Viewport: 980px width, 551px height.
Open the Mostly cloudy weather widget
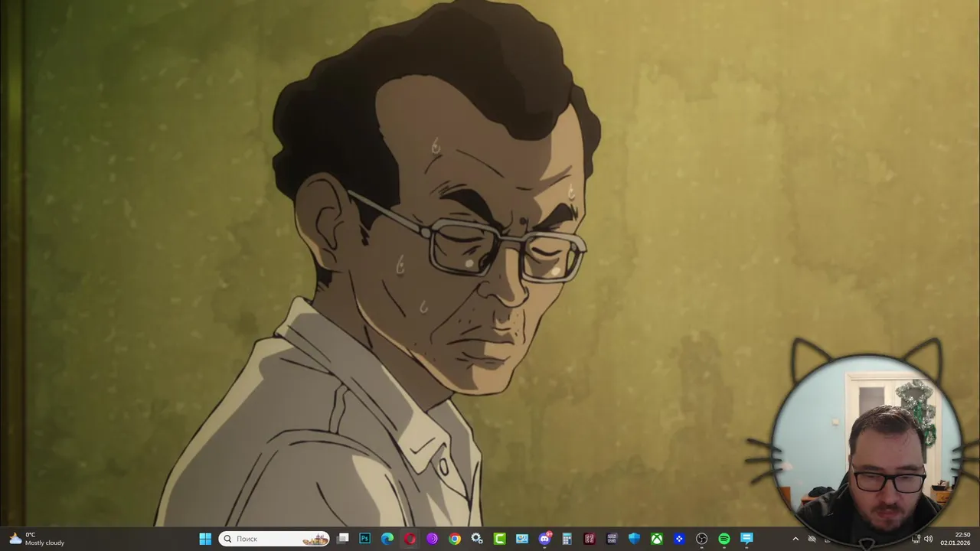tap(37, 539)
